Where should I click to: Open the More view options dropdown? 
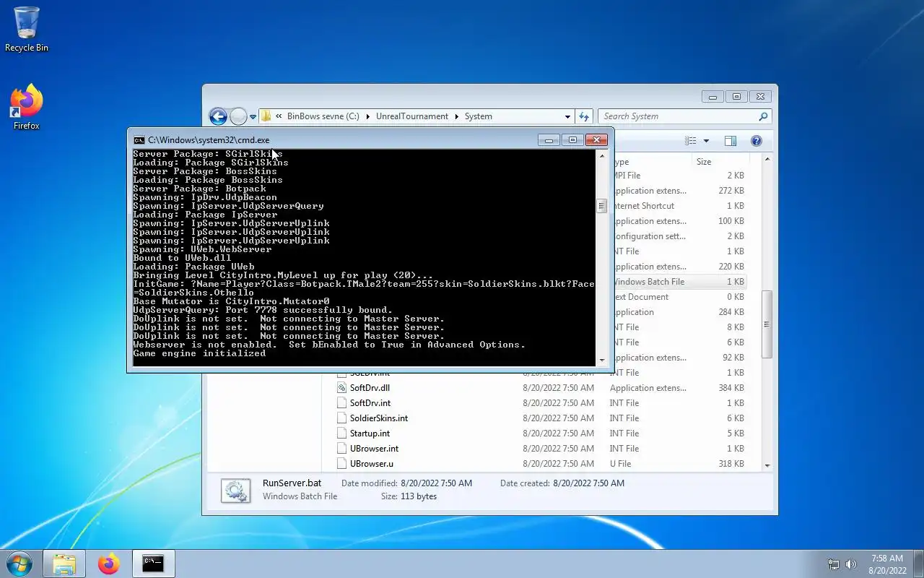click(706, 141)
